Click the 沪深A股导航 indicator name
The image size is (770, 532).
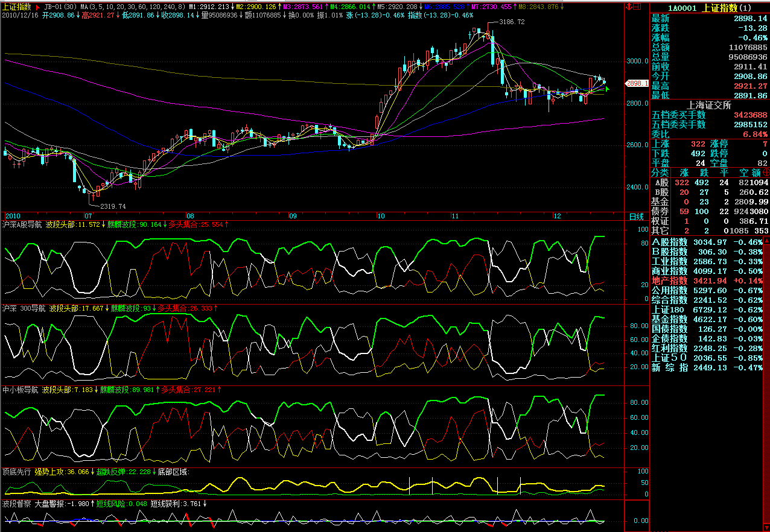coord(22,224)
